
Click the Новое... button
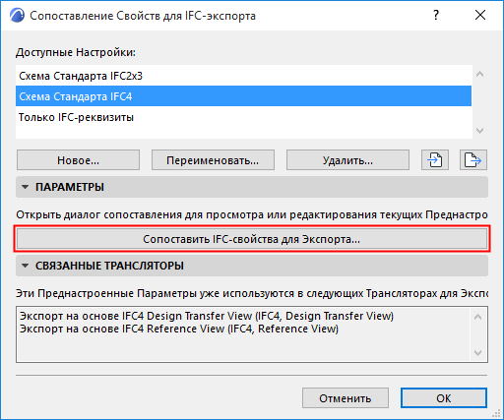[x=78, y=160]
